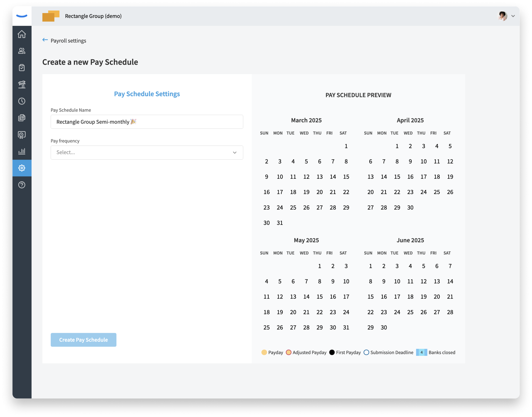Screen dimensions: 532x417
Task: Expand the account menu chevron
Action: [x=513, y=16]
